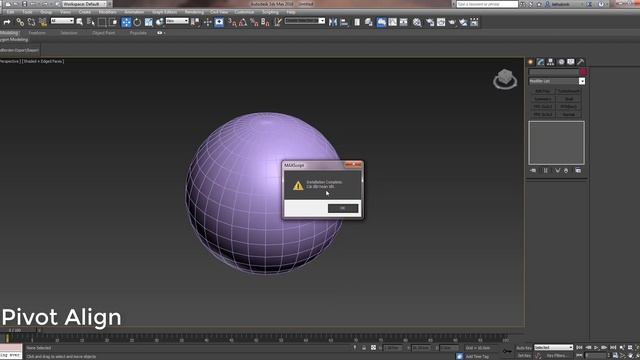This screenshot has width=640, height=360.
Task: Pick the Select and Place tool
Action: [160, 22]
